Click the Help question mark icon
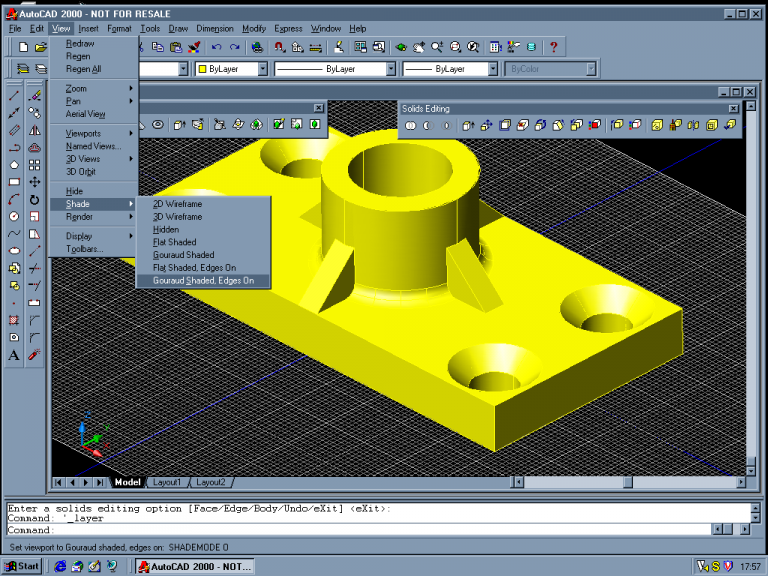768x576 pixels. (x=554, y=47)
